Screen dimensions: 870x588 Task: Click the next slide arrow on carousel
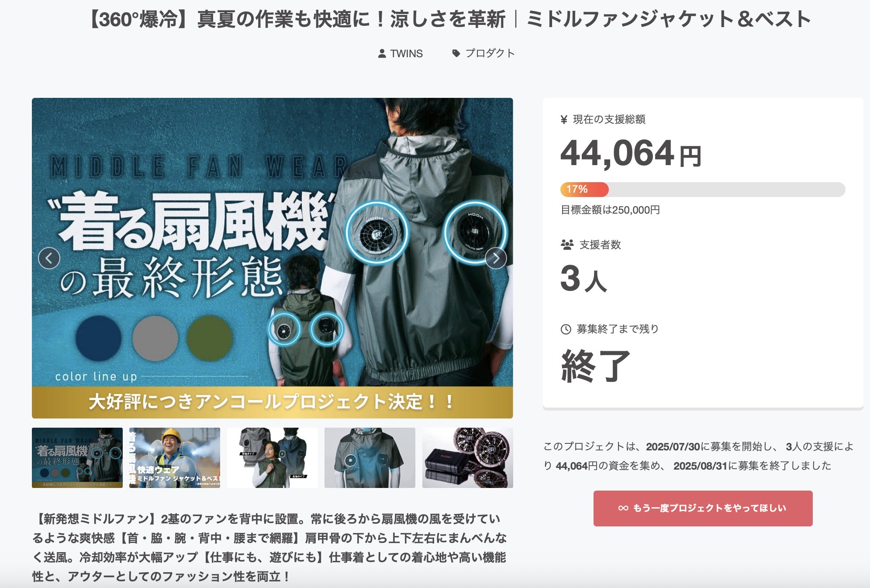pos(496,258)
